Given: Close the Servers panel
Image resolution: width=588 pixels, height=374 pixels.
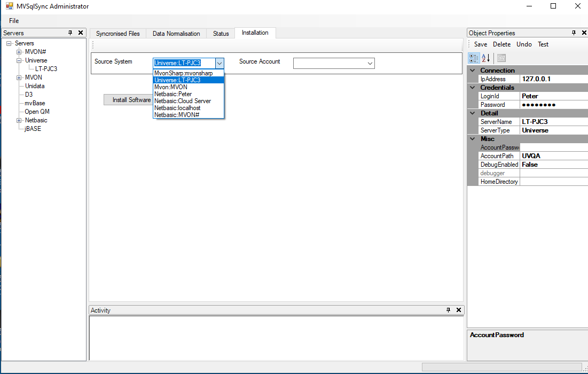Looking at the screenshot, I should coord(80,33).
